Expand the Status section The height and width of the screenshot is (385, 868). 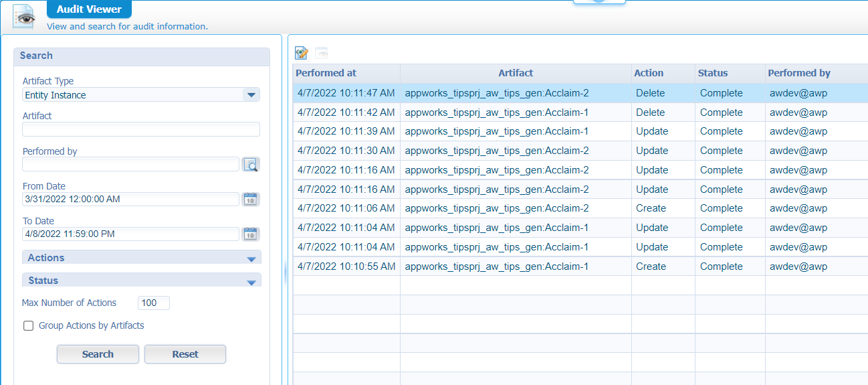point(141,281)
